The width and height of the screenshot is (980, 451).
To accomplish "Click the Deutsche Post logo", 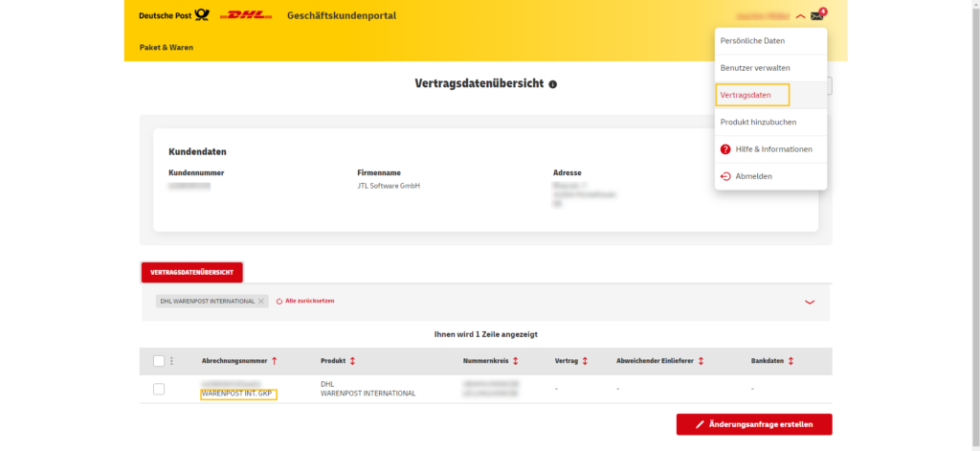I will coord(174,15).
